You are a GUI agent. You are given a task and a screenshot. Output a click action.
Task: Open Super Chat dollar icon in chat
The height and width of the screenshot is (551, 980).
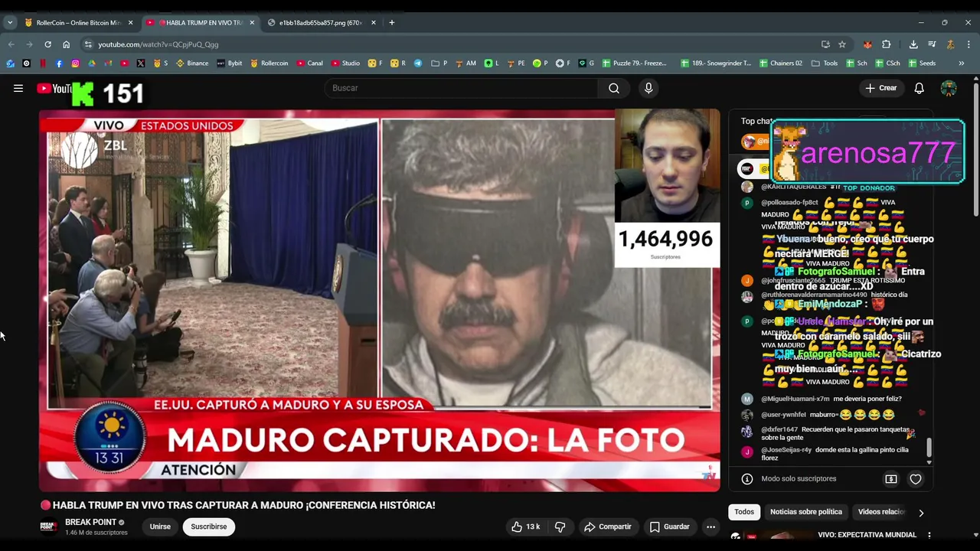pos(891,479)
